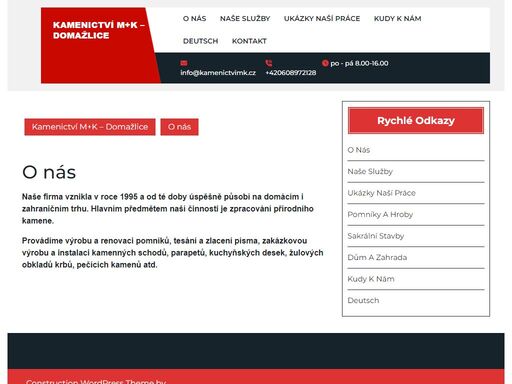Viewport: 512px width, 384px height.
Task: Open Deutsch link in sidebar
Action: click(x=363, y=300)
